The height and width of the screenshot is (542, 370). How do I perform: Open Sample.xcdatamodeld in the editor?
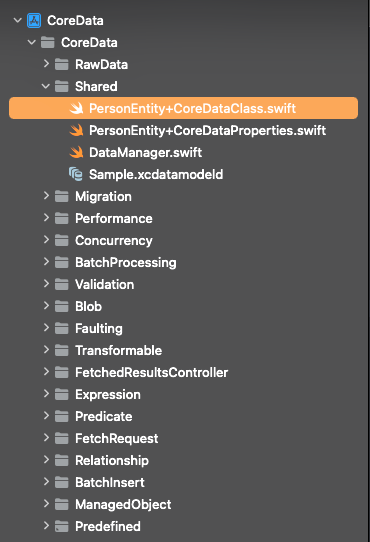tap(156, 175)
